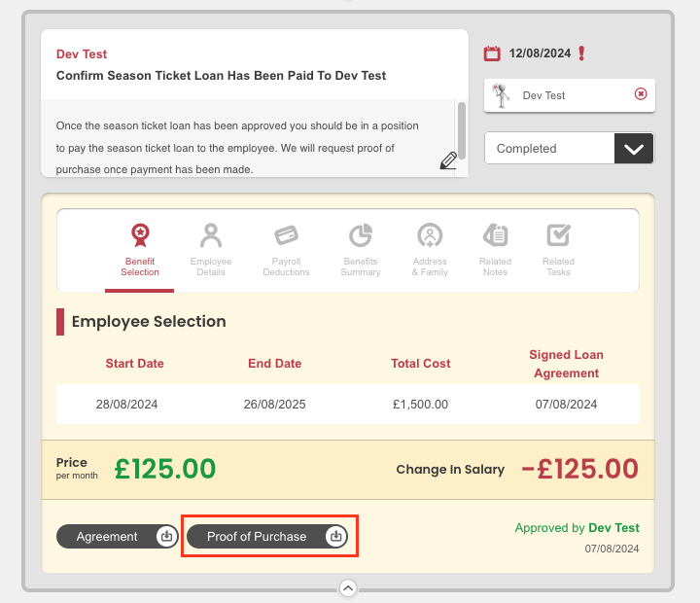Open Address & Family icon
The height and width of the screenshot is (603, 700).
(x=430, y=235)
